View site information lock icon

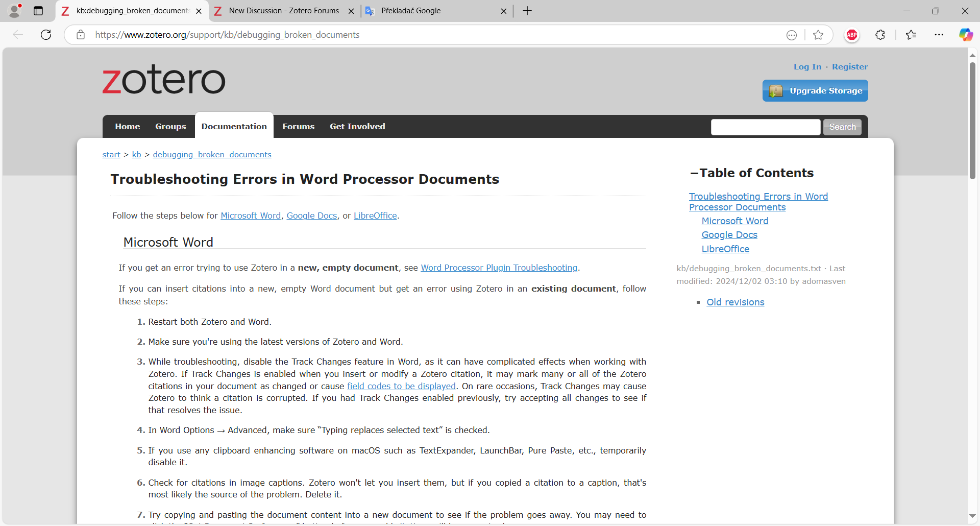click(x=81, y=35)
